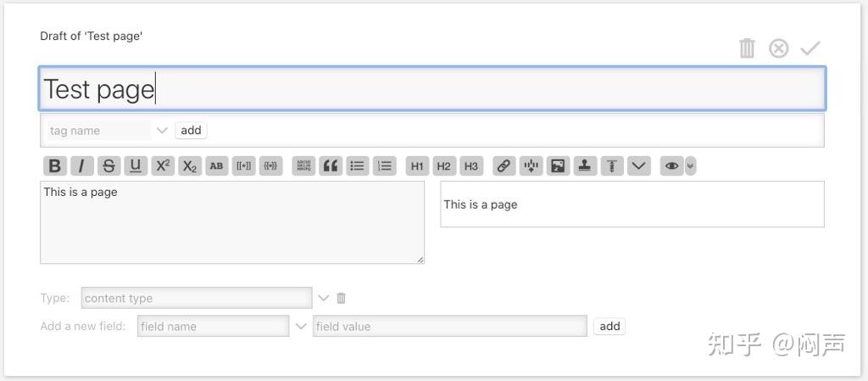Insert picture using image icon
Screen dimensions: 868x381
click(558, 166)
